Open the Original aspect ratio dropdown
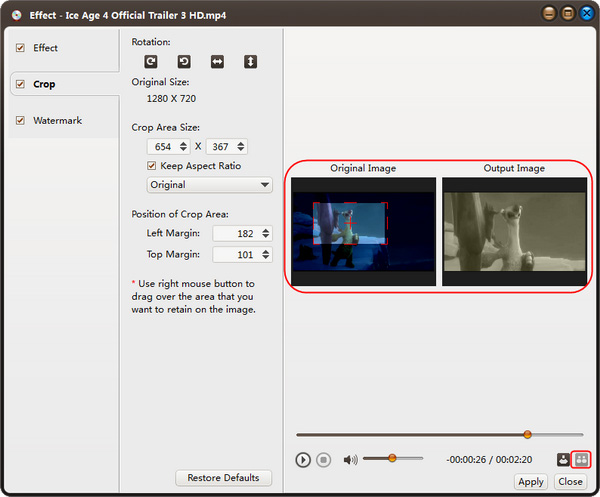The width and height of the screenshot is (600, 497). pyautogui.click(x=209, y=185)
